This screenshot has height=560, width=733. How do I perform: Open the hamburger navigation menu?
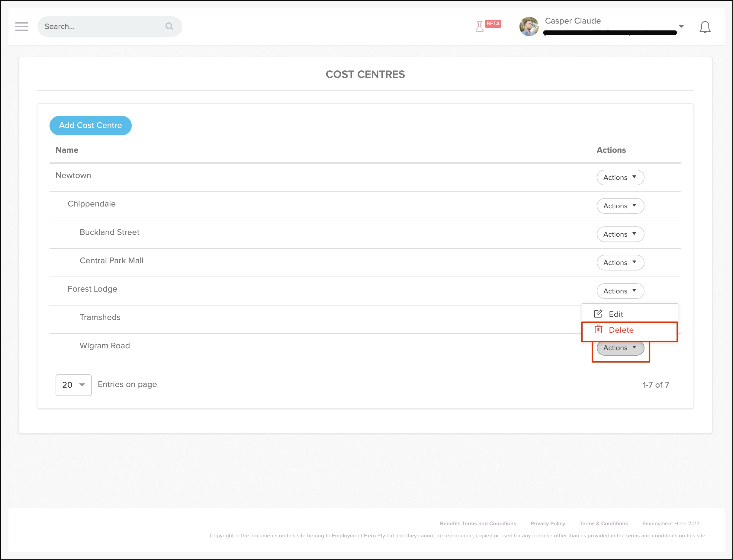point(21,26)
